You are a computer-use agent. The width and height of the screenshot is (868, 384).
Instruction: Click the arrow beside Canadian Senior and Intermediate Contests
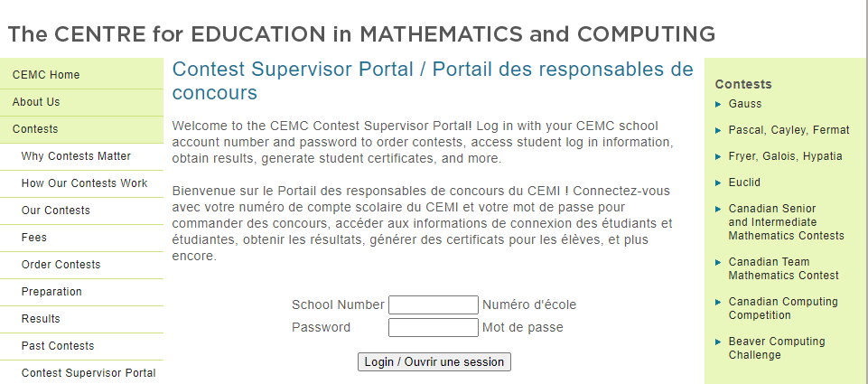pyautogui.click(x=718, y=209)
